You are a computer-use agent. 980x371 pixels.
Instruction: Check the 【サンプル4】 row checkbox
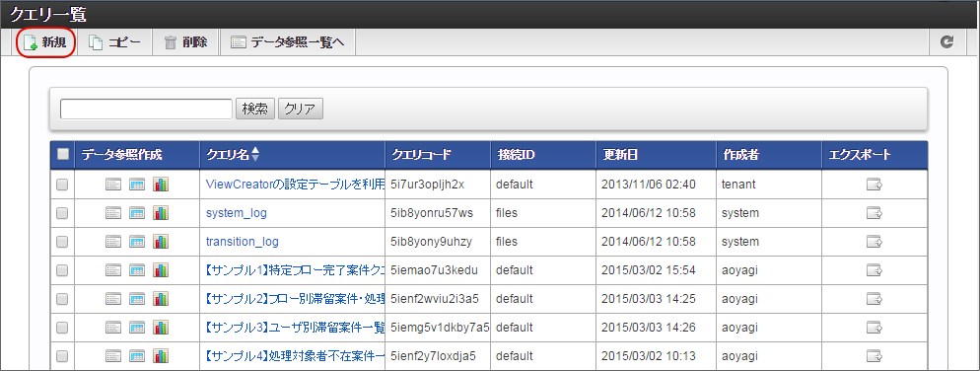coord(62,356)
